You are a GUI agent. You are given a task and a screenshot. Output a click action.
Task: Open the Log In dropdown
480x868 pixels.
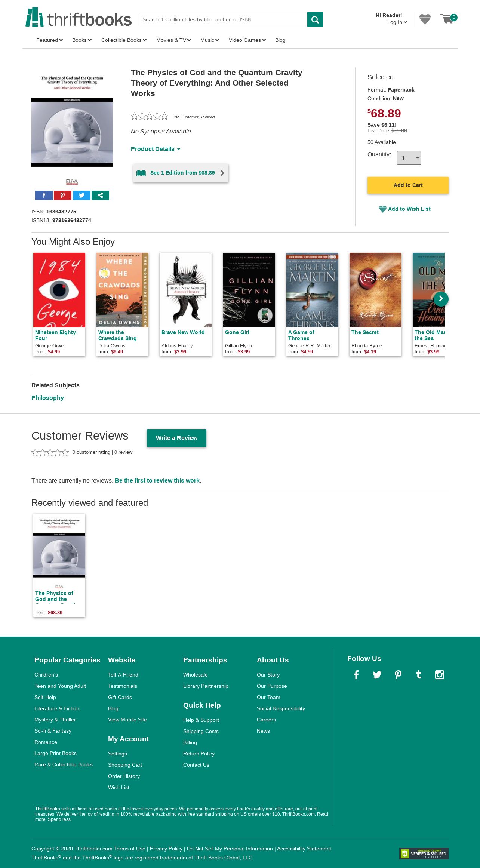[x=397, y=22]
